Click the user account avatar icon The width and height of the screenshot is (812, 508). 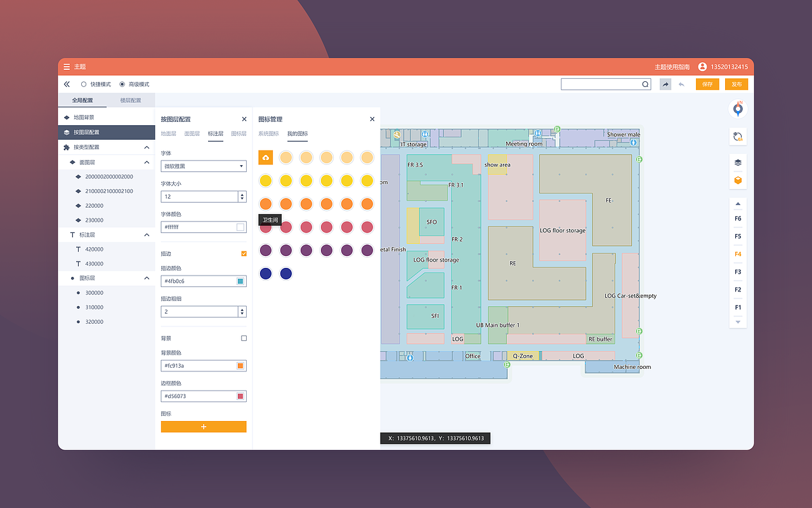tap(702, 67)
